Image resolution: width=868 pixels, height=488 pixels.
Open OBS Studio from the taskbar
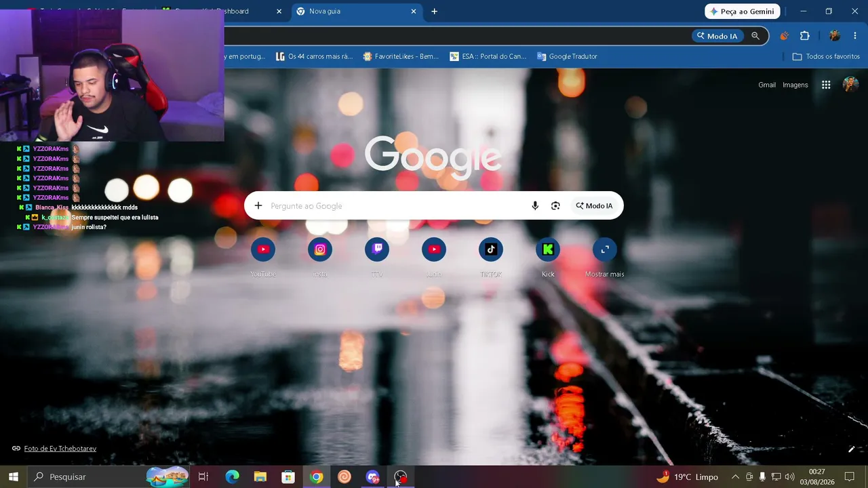(x=401, y=477)
